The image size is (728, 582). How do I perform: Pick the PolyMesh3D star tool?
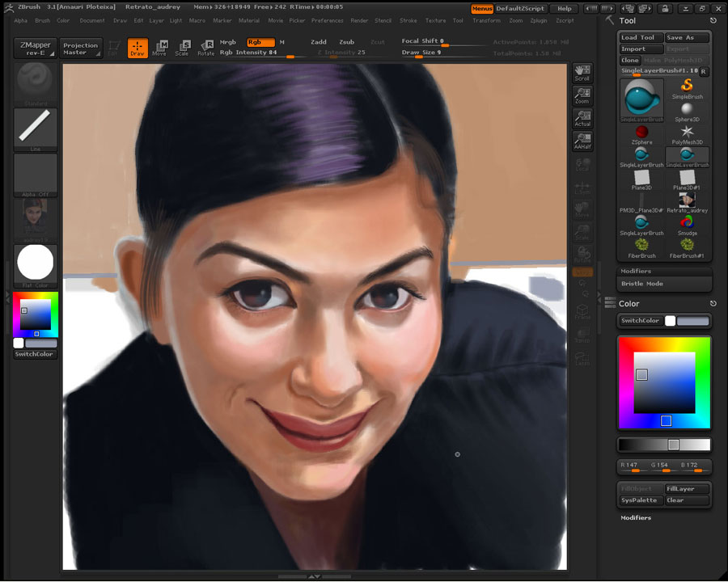coord(687,135)
